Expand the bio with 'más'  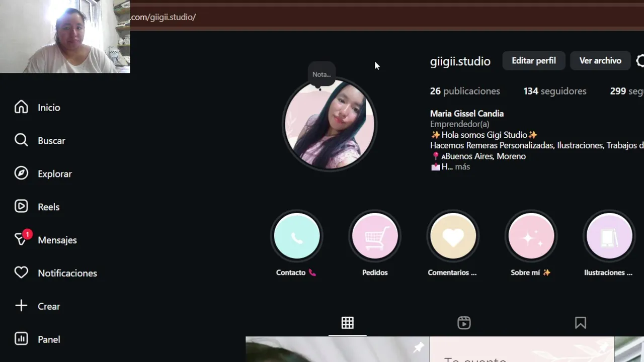[x=462, y=166]
